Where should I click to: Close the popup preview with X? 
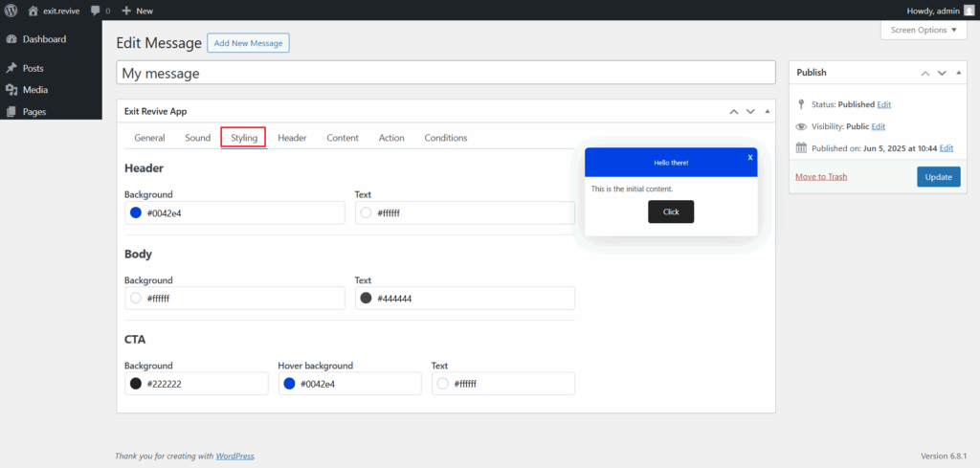tap(750, 157)
